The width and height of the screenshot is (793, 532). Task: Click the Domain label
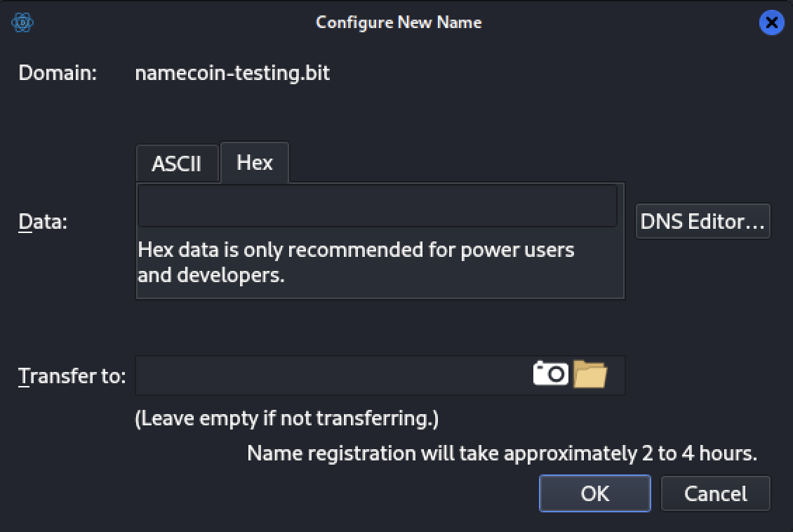[56, 72]
